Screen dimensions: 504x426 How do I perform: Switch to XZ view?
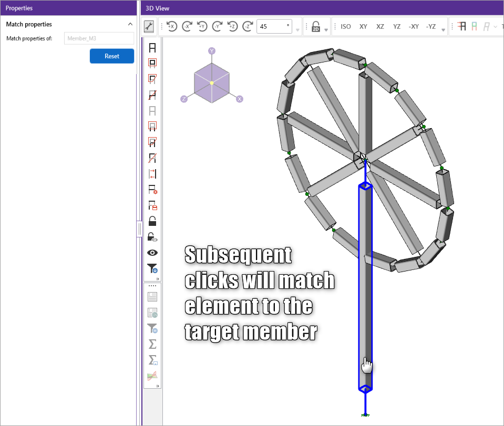pyautogui.click(x=380, y=27)
